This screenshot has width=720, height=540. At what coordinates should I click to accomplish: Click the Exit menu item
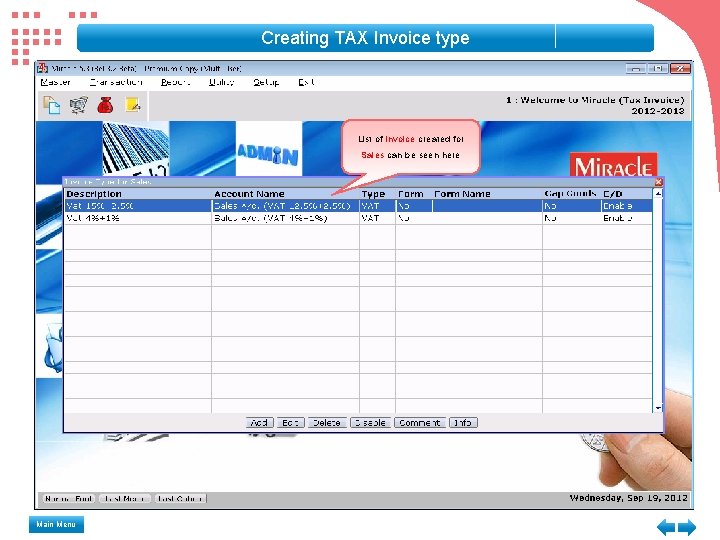pos(306,82)
